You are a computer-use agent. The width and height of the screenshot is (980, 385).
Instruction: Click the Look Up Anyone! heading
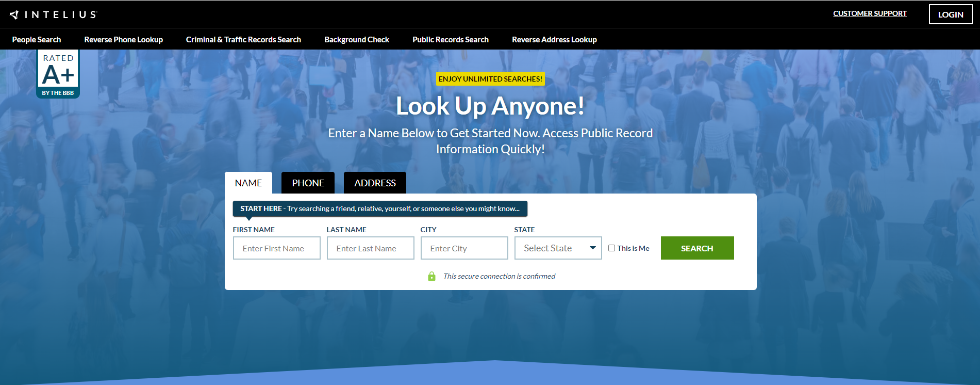coord(490,106)
